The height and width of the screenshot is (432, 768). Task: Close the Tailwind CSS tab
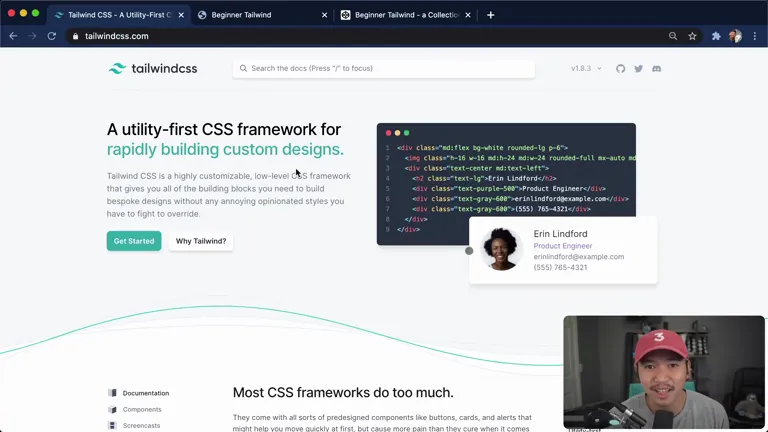pos(181,15)
